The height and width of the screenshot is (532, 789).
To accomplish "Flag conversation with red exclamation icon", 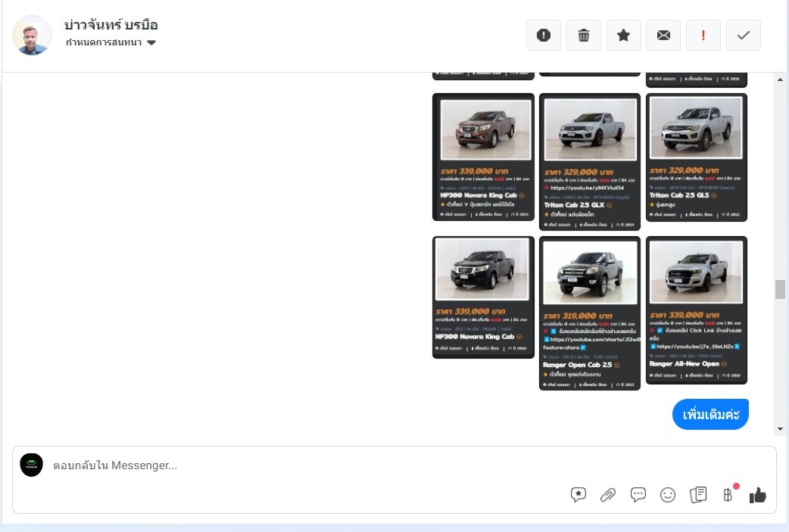I will (x=703, y=36).
